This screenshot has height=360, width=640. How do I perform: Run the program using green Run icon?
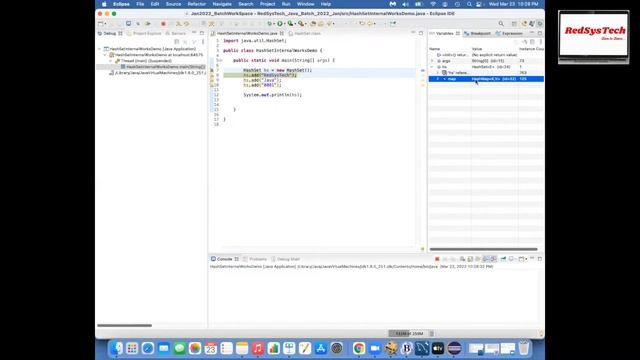[x=280, y=24]
